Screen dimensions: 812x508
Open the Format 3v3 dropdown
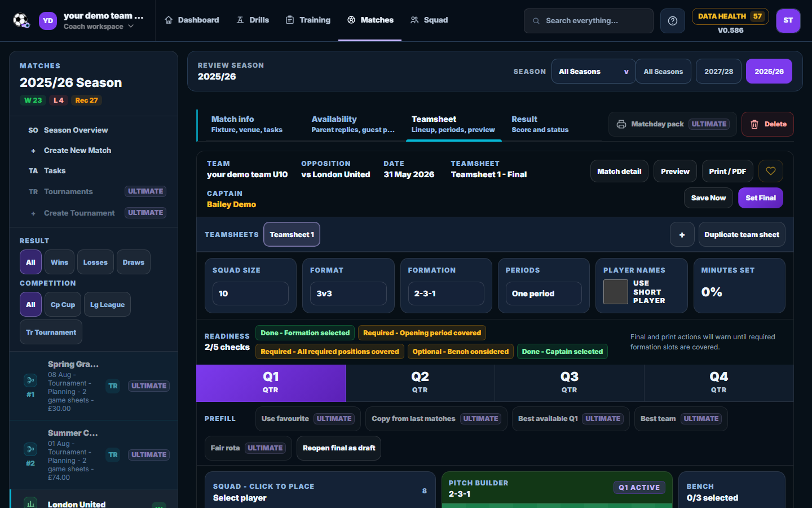pos(348,294)
